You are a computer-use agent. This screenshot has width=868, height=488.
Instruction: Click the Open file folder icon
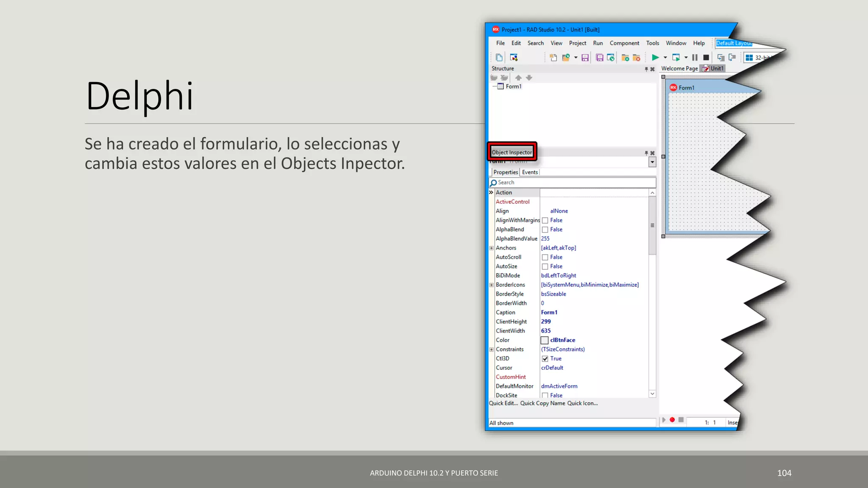click(566, 57)
